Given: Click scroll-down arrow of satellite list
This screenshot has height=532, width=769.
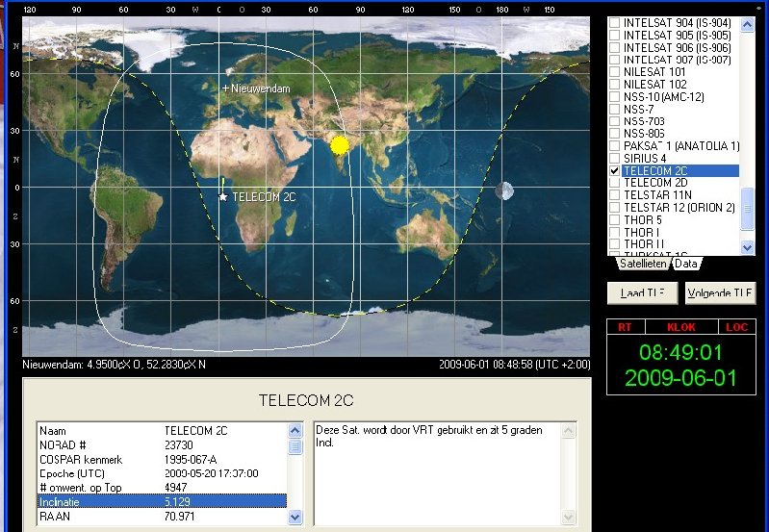Looking at the screenshot, I should pyautogui.click(x=747, y=247).
